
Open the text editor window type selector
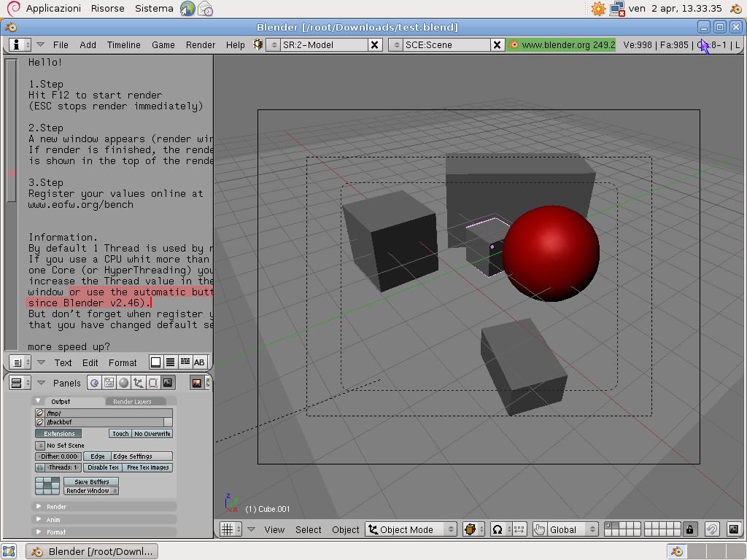[x=20, y=362]
